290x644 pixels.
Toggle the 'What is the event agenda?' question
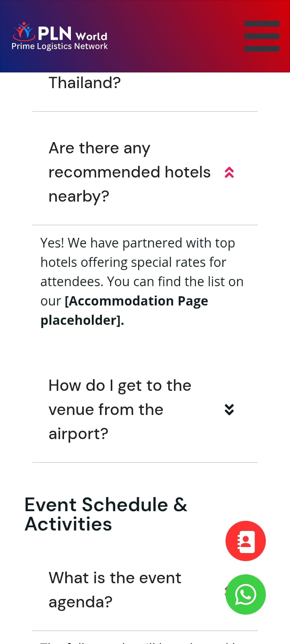[x=115, y=590]
